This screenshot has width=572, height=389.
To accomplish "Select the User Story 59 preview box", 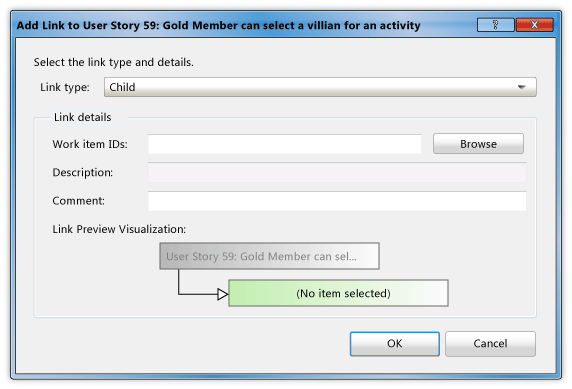I will (269, 256).
